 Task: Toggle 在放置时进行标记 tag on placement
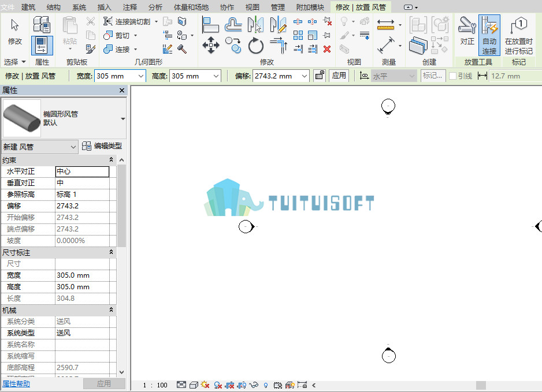pos(518,35)
